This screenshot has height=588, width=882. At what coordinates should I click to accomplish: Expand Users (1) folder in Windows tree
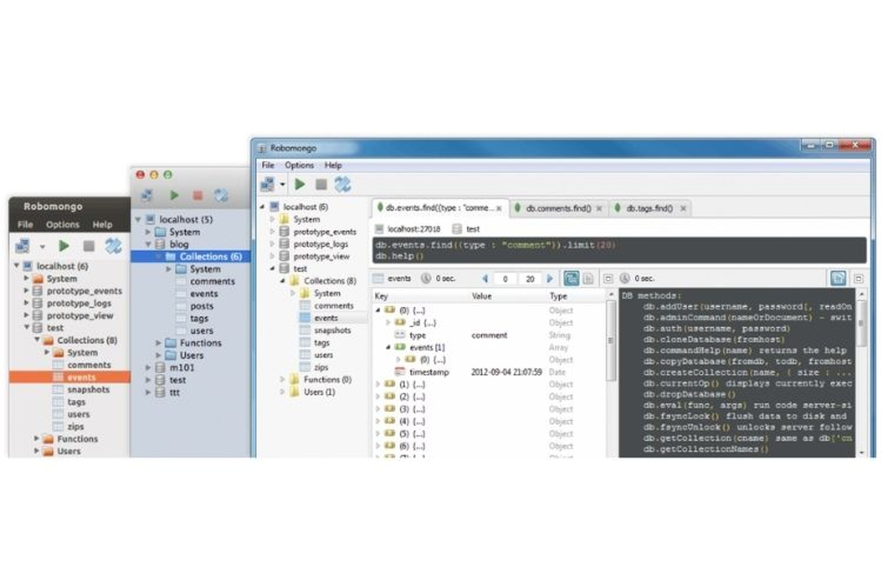pyautogui.click(x=282, y=392)
